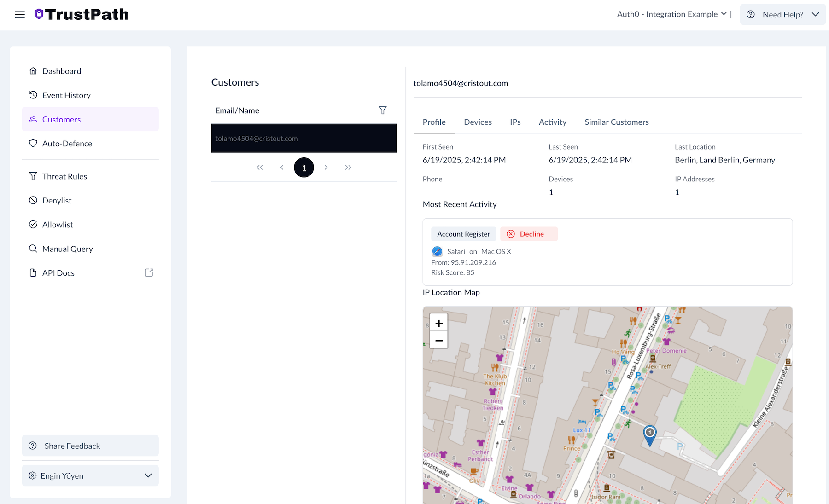Zoom in on the IP location map

tap(438, 323)
